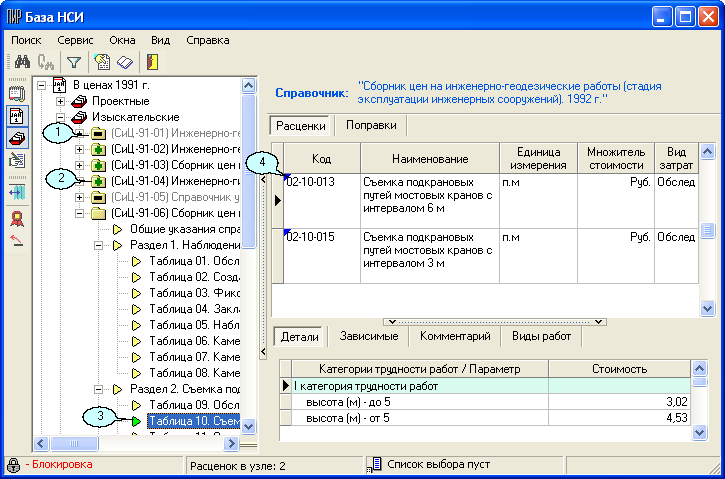This screenshot has width=725, height=479.
Task: Click the notepad icon atop left sidebar
Action: click(16, 94)
